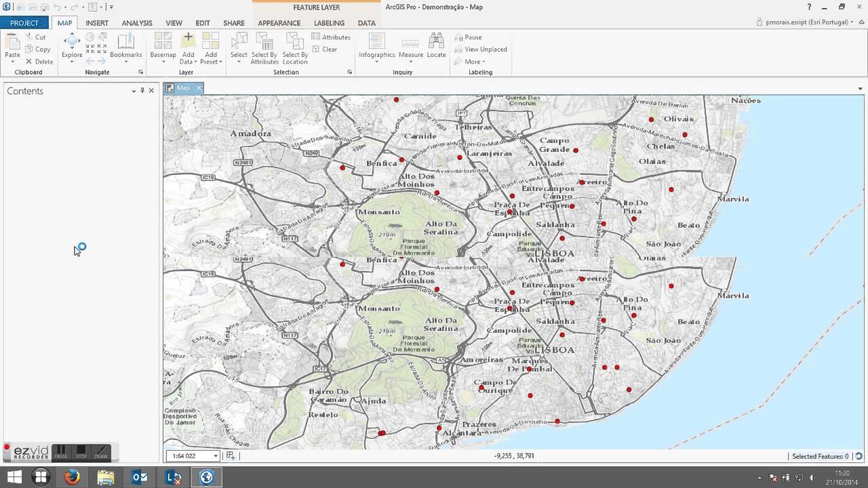Click the pmorais.esript sign-in account

coord(806,22)
